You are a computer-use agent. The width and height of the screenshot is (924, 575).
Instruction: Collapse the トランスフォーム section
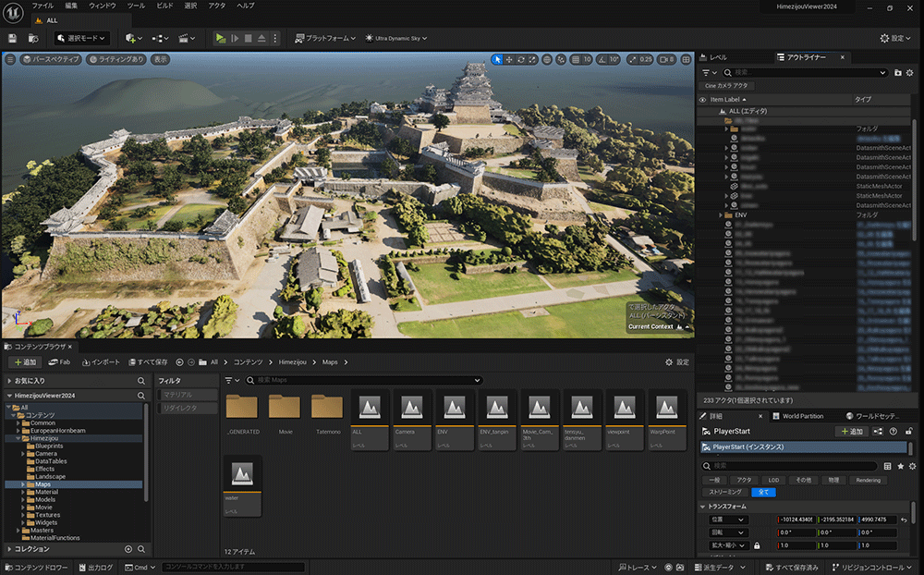tap(703, 507)
